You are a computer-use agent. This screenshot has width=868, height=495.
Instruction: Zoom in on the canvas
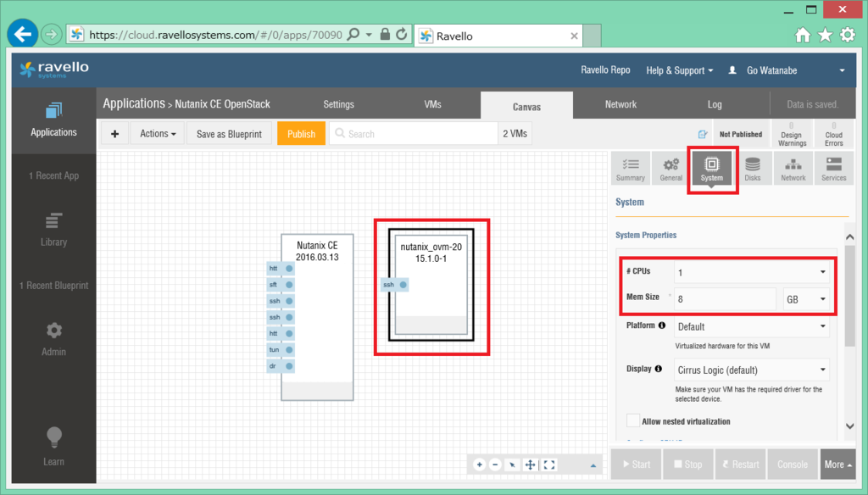480,464
